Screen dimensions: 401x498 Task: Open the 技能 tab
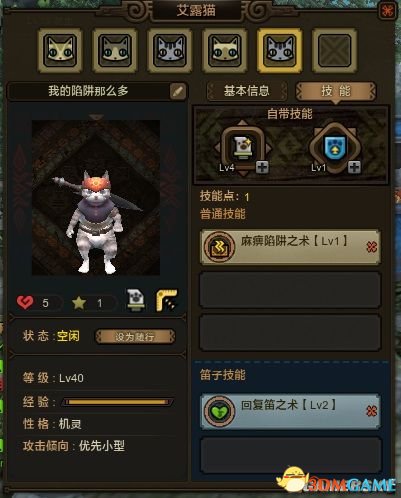coord(336,91)
